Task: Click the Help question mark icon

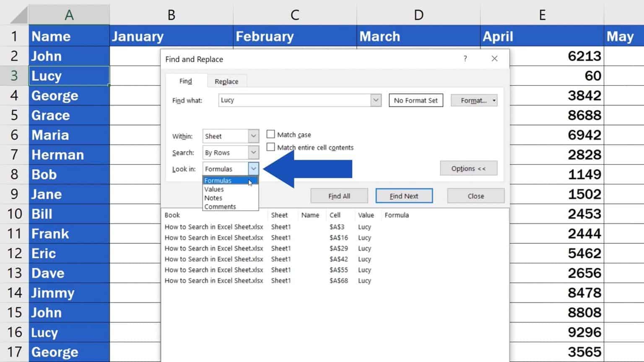Action: 465,59
